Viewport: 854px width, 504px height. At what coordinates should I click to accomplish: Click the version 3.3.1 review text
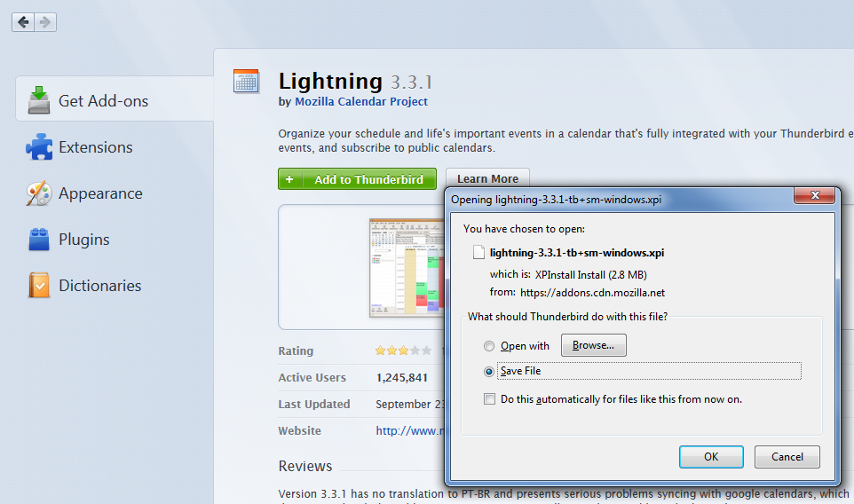[x=564, y=494]
